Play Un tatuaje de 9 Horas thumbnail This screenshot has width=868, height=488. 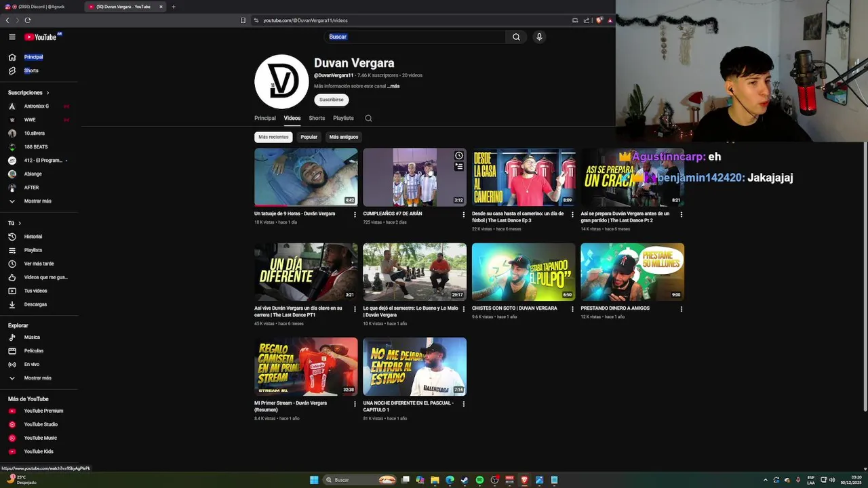tap(306, 177)
